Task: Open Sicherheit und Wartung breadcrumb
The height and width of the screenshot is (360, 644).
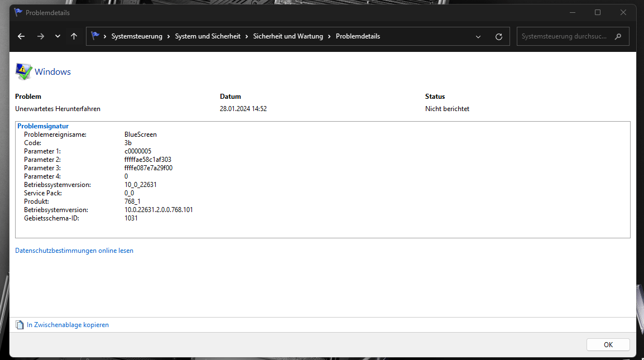Action: [288, 37]
